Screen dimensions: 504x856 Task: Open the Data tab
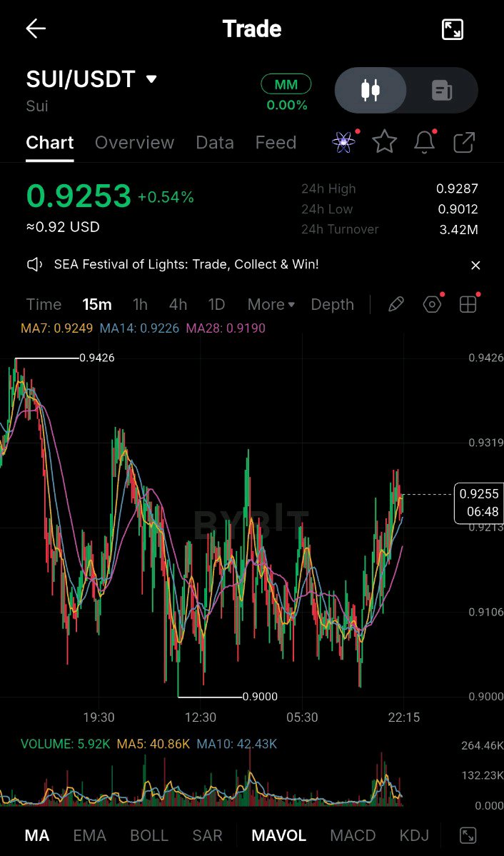215,143
